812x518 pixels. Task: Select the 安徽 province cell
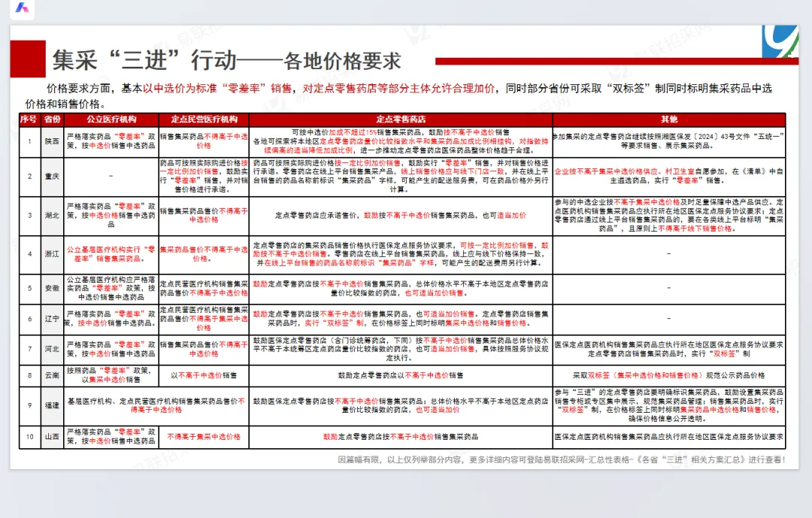point(53,289)
